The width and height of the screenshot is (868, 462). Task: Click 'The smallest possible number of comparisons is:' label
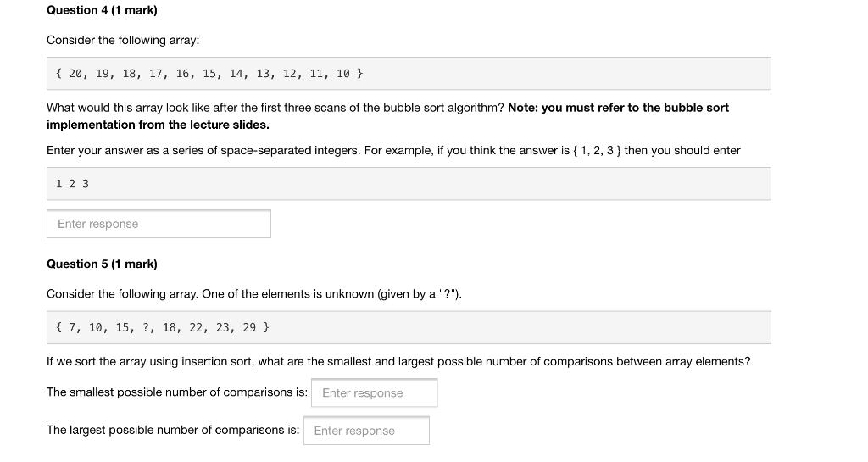tap(177, 392)
